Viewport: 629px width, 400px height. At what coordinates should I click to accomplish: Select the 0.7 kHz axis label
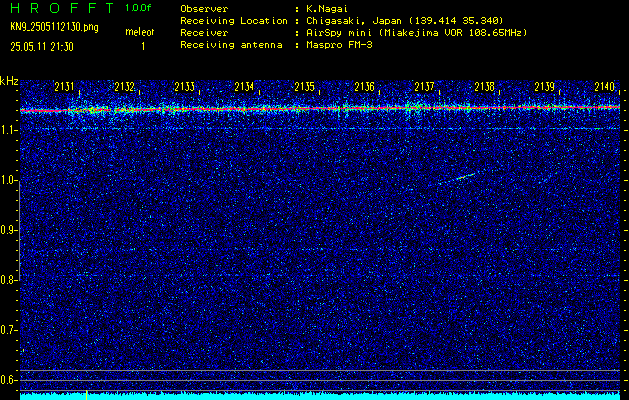(9, 330)
